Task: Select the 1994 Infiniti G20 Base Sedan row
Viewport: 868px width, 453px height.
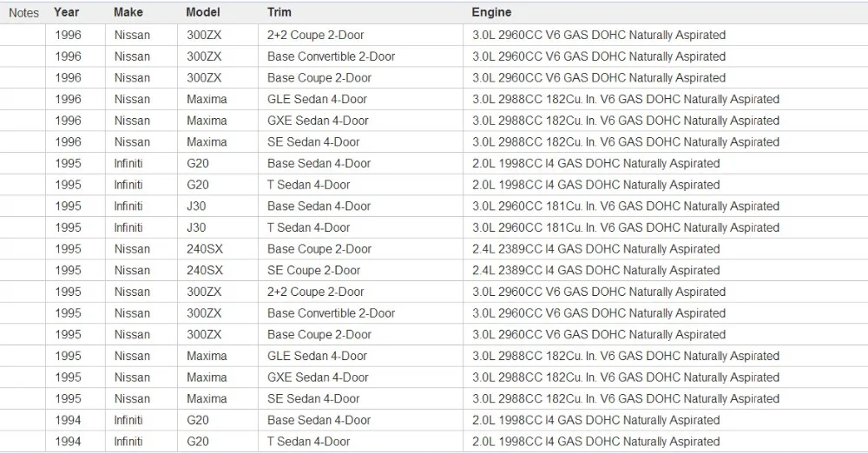Action: point(434,420)
